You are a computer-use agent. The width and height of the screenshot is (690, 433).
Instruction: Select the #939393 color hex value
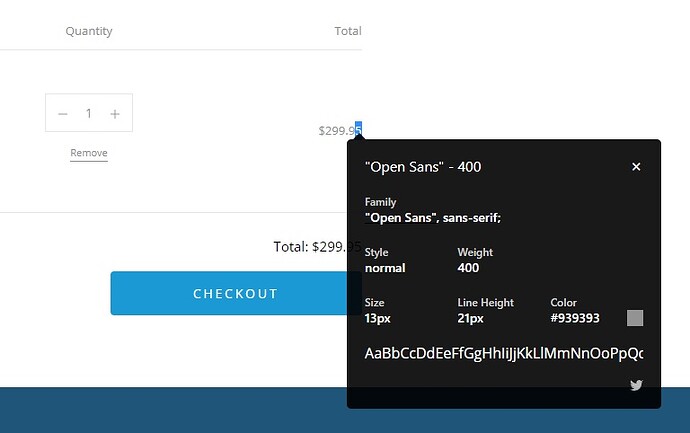(575, 318)
